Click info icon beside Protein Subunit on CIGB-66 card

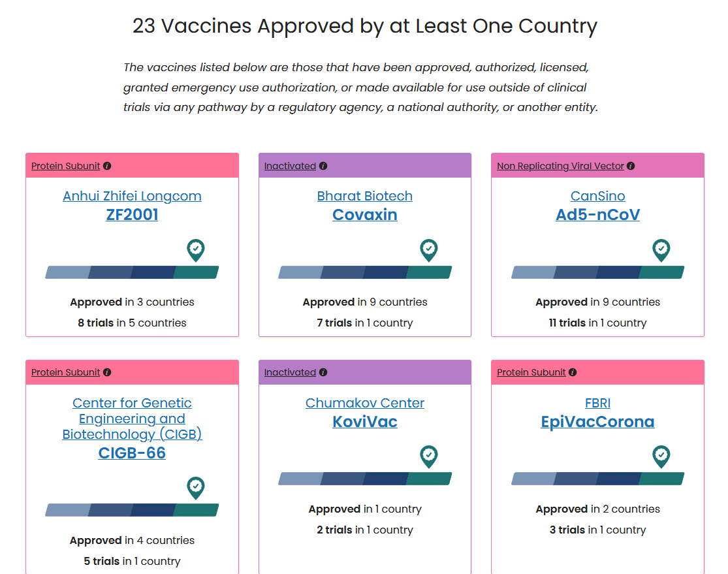(107, 372)
